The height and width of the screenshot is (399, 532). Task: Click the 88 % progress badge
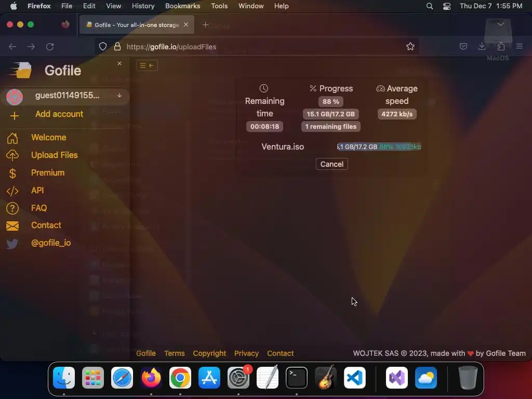point(331,101)
